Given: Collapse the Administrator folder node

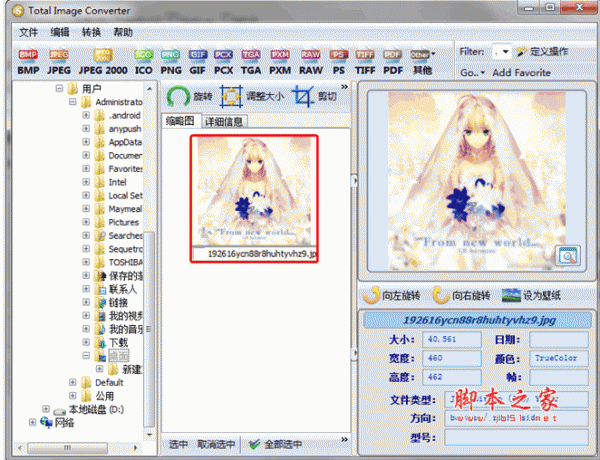Looking at the screenshot, I should pyautogui.click(x=72, y=102).
